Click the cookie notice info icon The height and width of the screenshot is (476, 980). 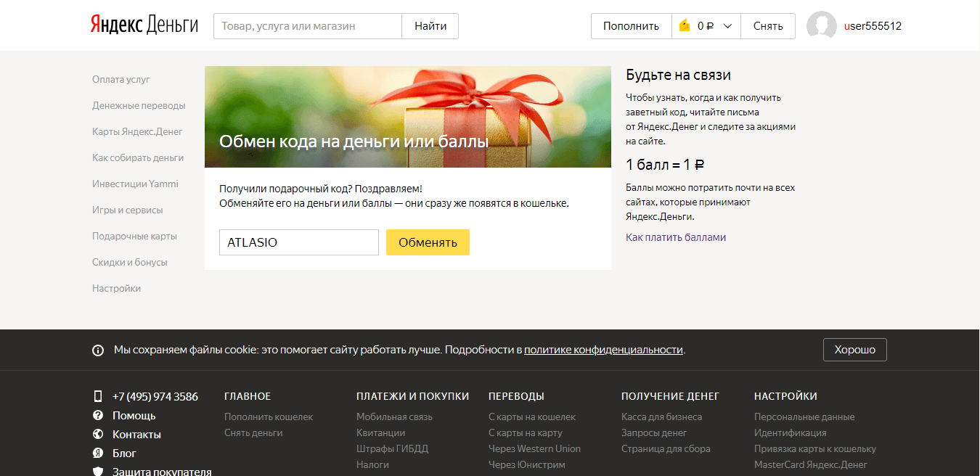coord(98,350)
